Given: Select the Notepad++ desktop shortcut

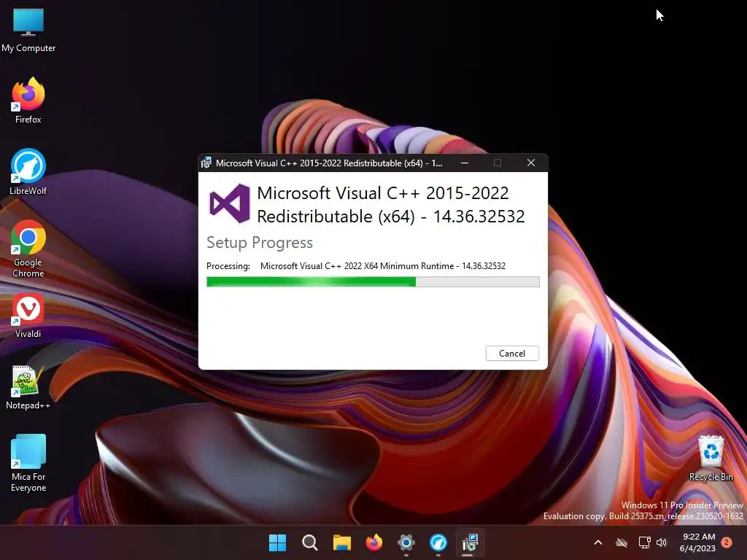Looking at the screenshot, I should [x=28, y=388].
